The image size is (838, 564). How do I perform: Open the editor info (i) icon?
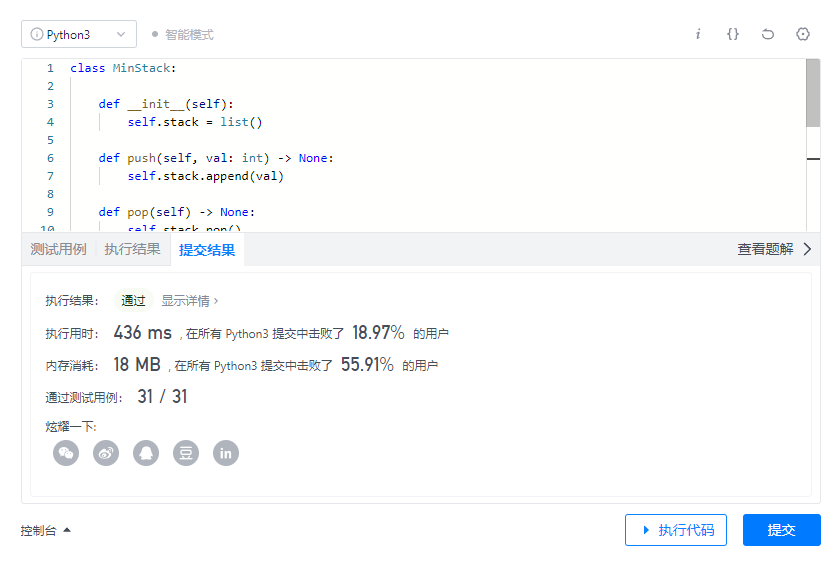(698, 34)
